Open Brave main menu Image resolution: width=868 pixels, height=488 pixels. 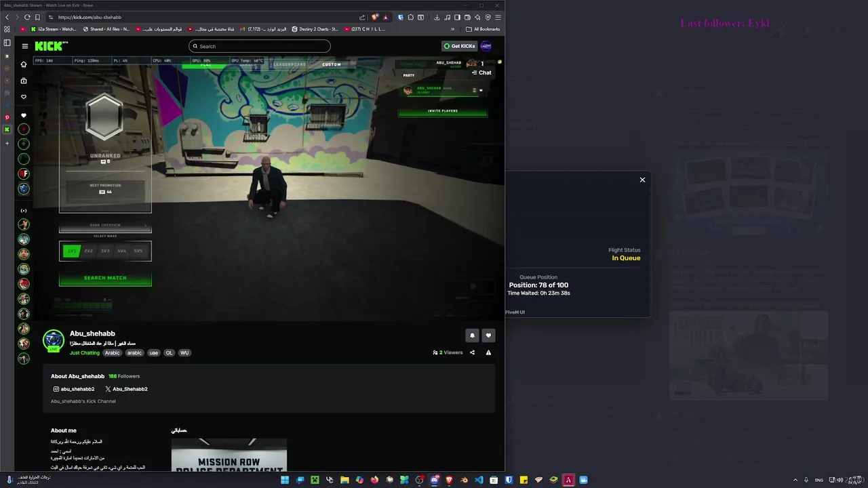(x=498, y=17)
